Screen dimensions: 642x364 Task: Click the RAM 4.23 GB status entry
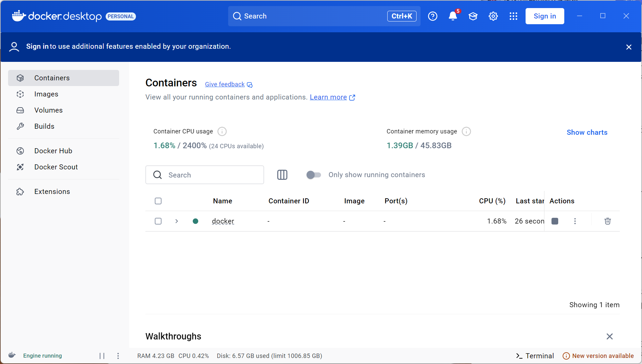click(156, 356)
